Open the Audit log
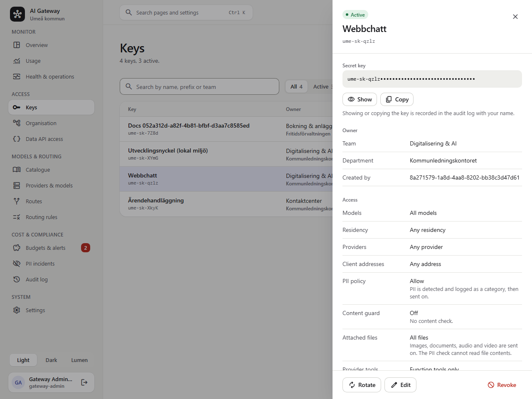Image resolution: width=532 pixels, height=399 pixels. [52, 279]
